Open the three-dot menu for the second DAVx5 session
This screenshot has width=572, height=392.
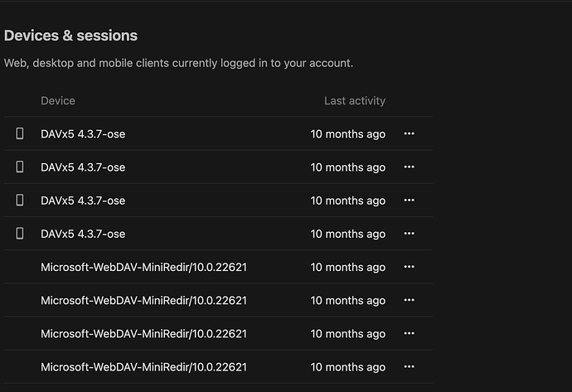click(x=409, y=167)
